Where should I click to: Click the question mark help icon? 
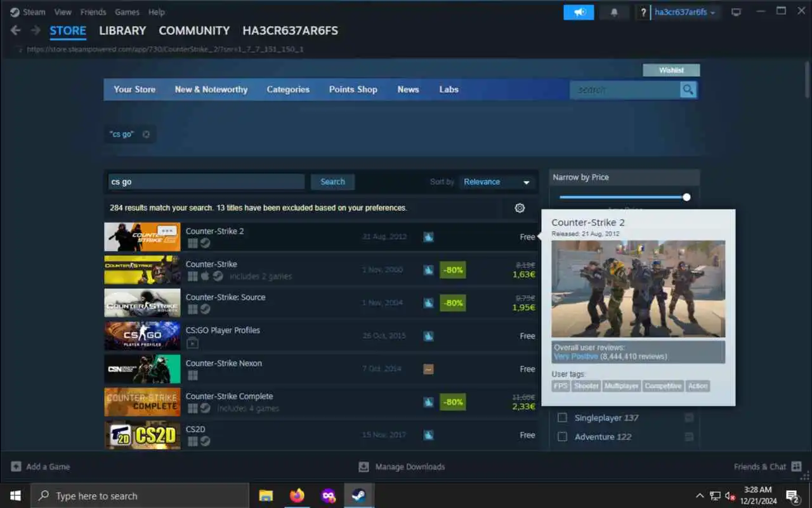click(x=643, y=12)
